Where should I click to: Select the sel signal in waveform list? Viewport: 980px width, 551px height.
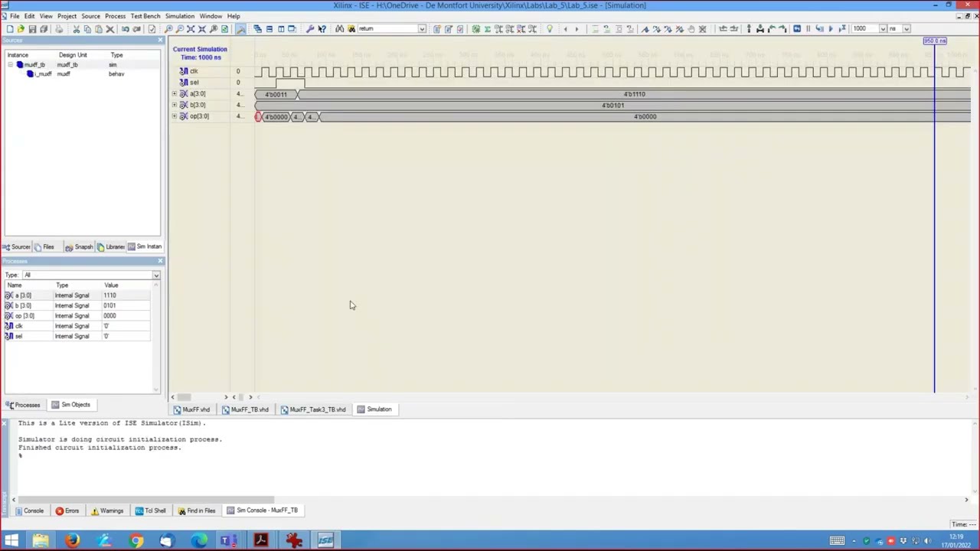193,83
